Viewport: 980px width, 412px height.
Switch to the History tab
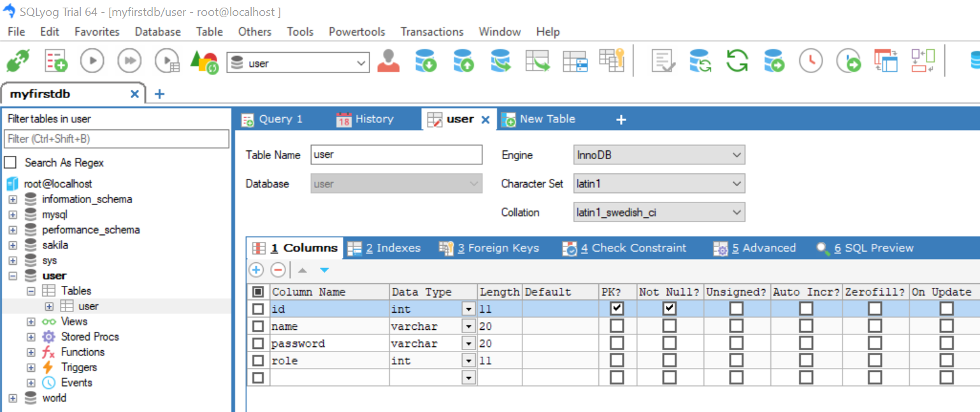[365, 119]
